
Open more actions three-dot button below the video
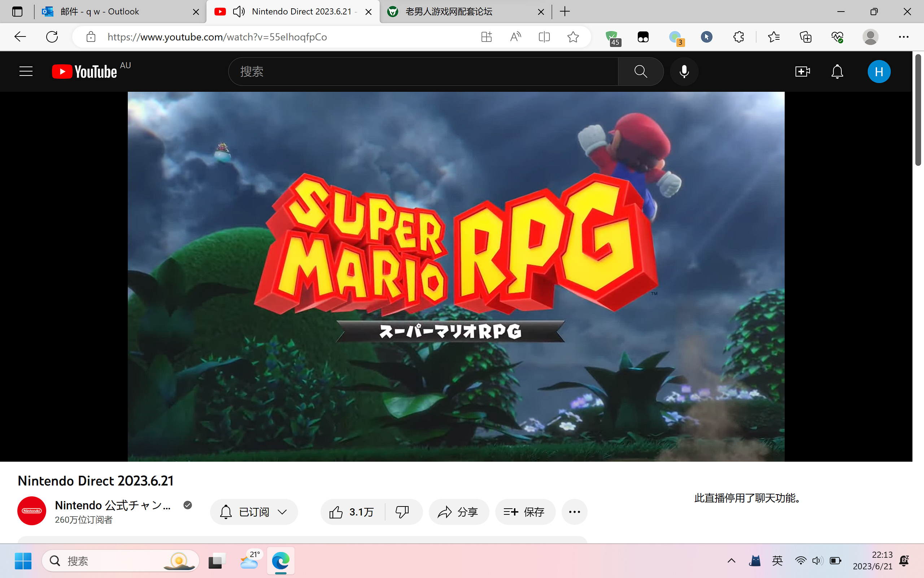(574, 512)
